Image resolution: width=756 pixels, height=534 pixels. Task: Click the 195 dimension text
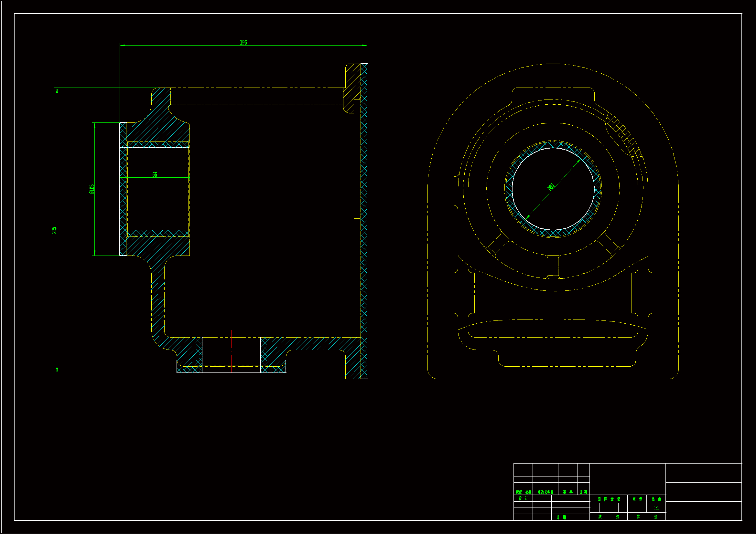243,42
